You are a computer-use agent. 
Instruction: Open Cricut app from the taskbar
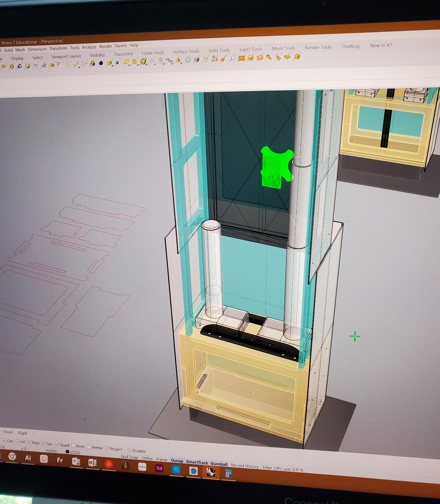[x=142, y=467]
